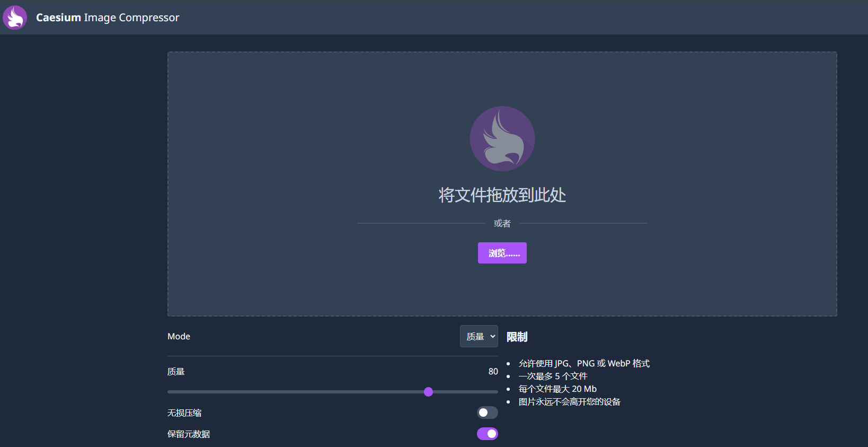Viewport: 868px width, 447px height.
Task: Click 每个文件最大 20 Mb text
Action: click(x=557, y=389)
